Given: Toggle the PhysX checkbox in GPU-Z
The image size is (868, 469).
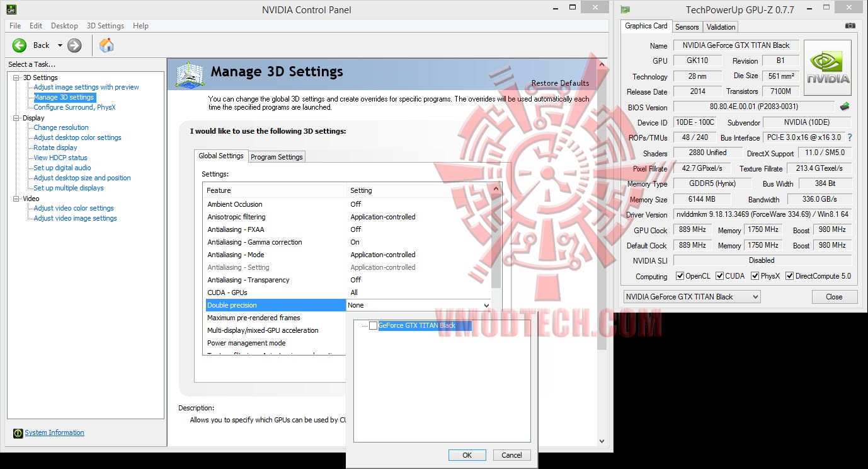Looking at the screenshot, I should pos(755,276).
